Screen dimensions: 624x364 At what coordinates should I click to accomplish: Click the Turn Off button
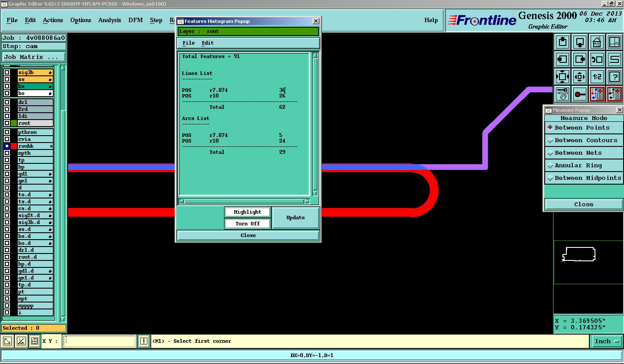[247, 224]
